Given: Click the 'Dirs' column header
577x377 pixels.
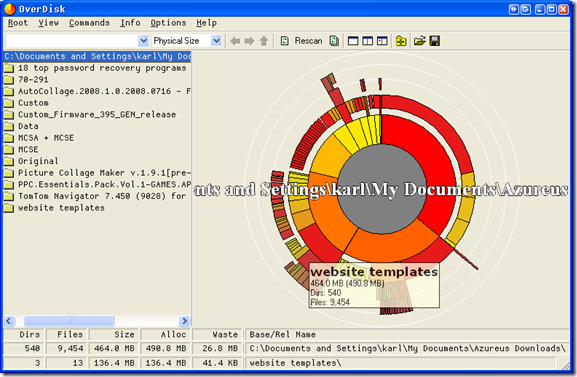Looking at the screenshot, I should coord(23,334).
